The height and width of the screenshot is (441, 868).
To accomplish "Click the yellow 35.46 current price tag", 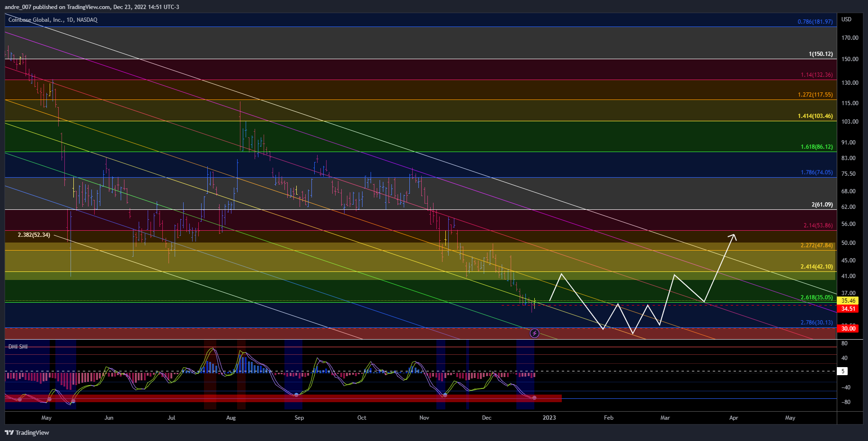I will tap(848, 301).
